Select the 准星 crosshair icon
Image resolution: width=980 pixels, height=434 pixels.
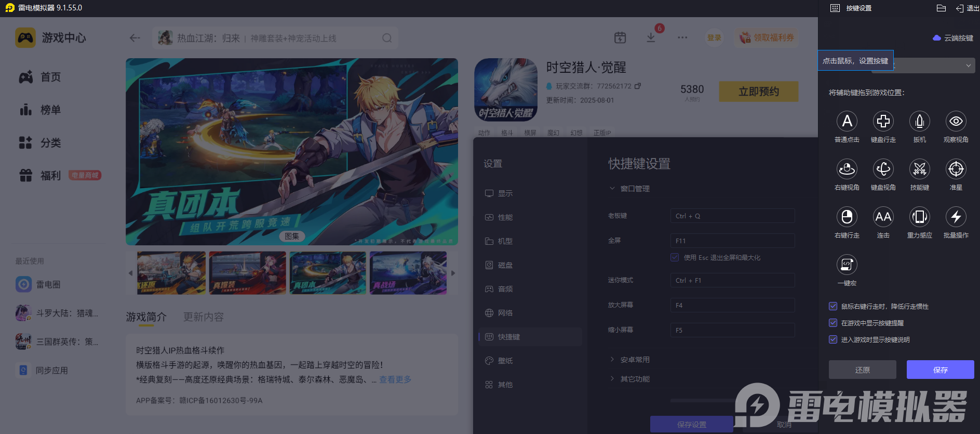coord(956,169)
